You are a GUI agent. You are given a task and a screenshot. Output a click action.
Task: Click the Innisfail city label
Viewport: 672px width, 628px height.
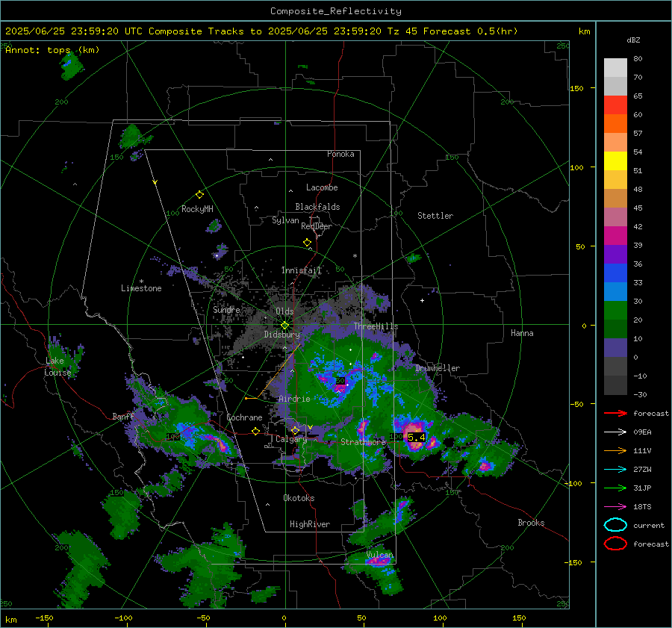click(x=302, y=270)
